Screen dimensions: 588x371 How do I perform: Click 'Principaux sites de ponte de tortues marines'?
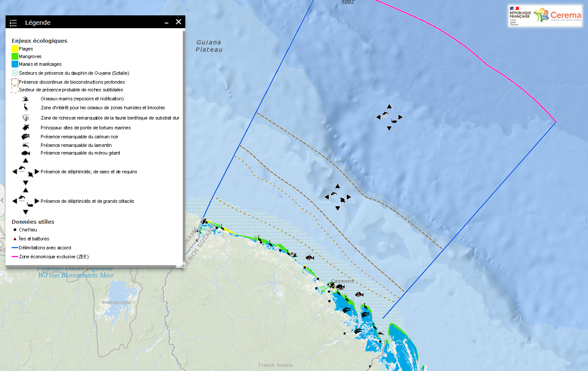tap(86, 128)
